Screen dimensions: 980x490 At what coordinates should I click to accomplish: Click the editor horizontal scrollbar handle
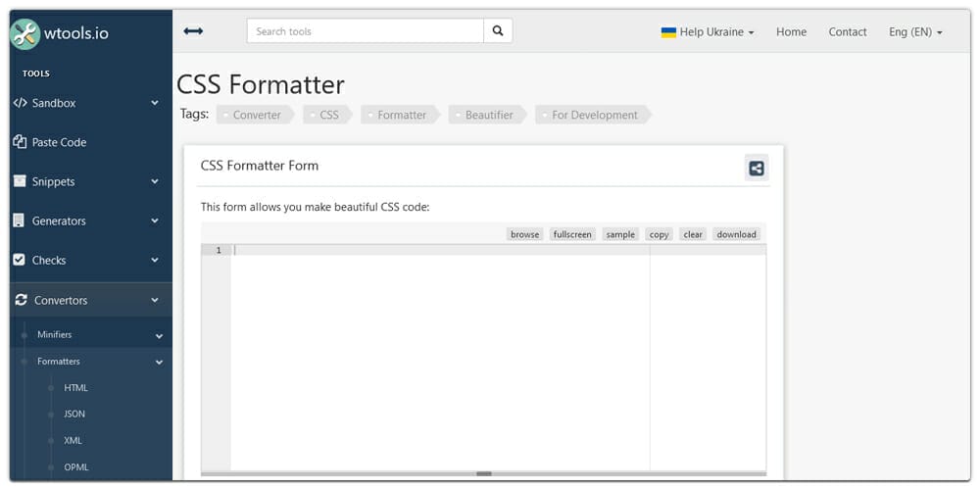click(484, 473)
